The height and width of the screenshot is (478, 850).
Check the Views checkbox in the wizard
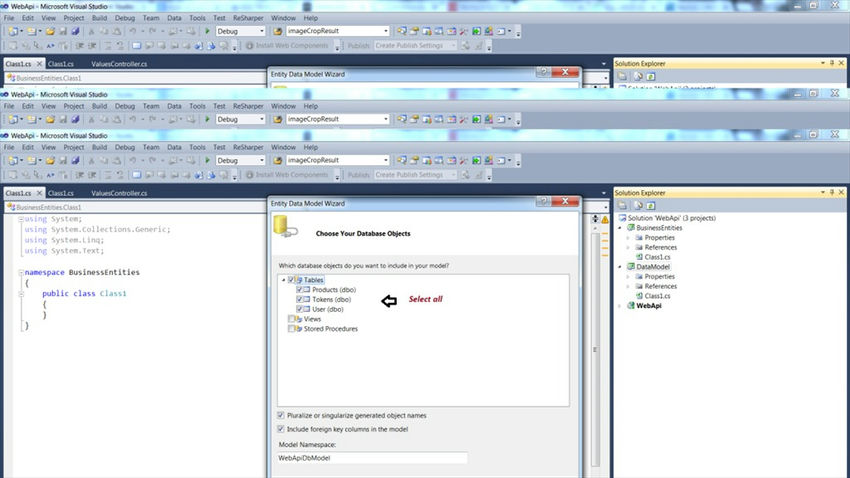pyautogui.click(x=291, y=319)
